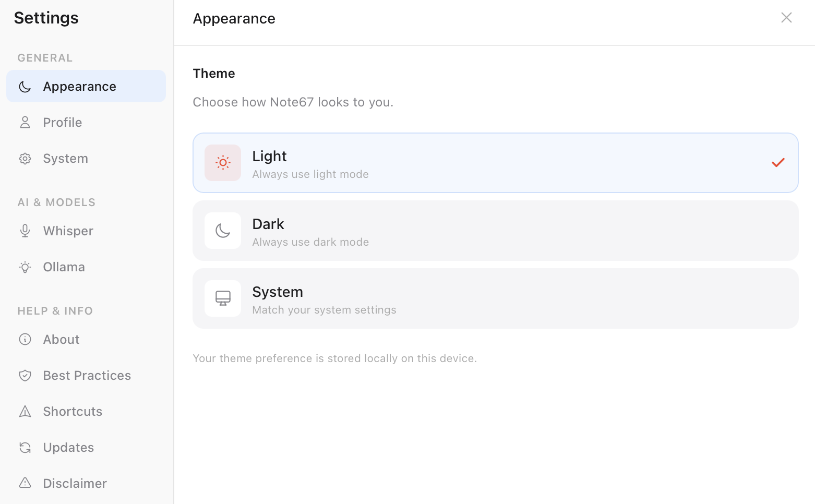Select System to match system settings
This screenshot has width=815, height=504.
[x=495, y=298]
